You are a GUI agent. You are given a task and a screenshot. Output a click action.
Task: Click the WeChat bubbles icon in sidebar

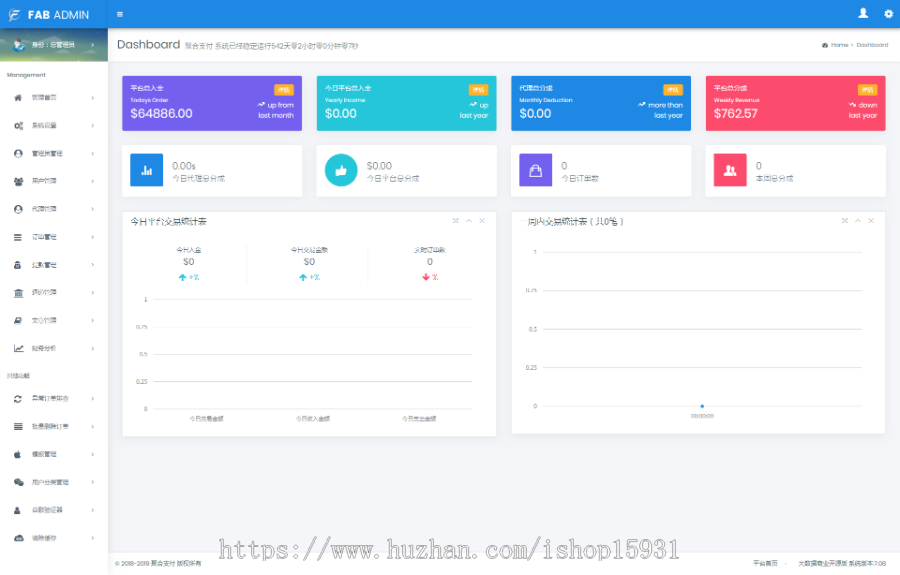(18, 482)
